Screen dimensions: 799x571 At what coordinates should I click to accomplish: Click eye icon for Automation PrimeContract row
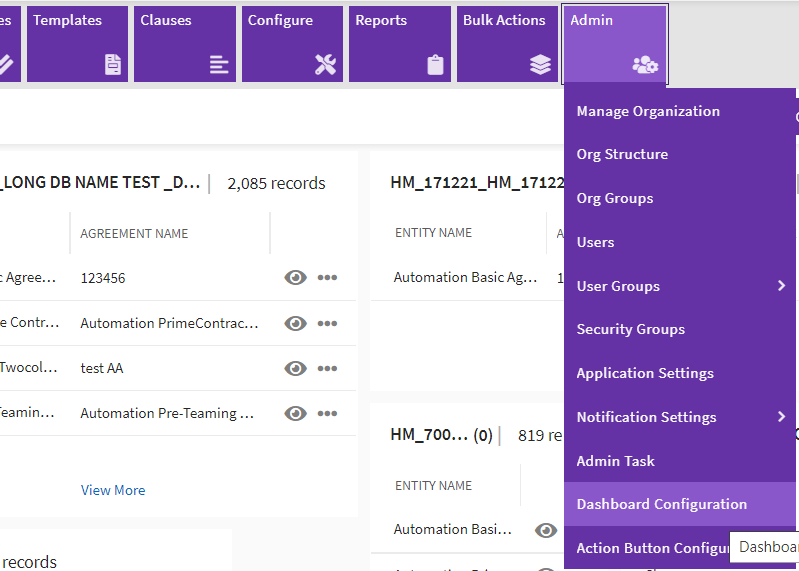pos(295,323)
